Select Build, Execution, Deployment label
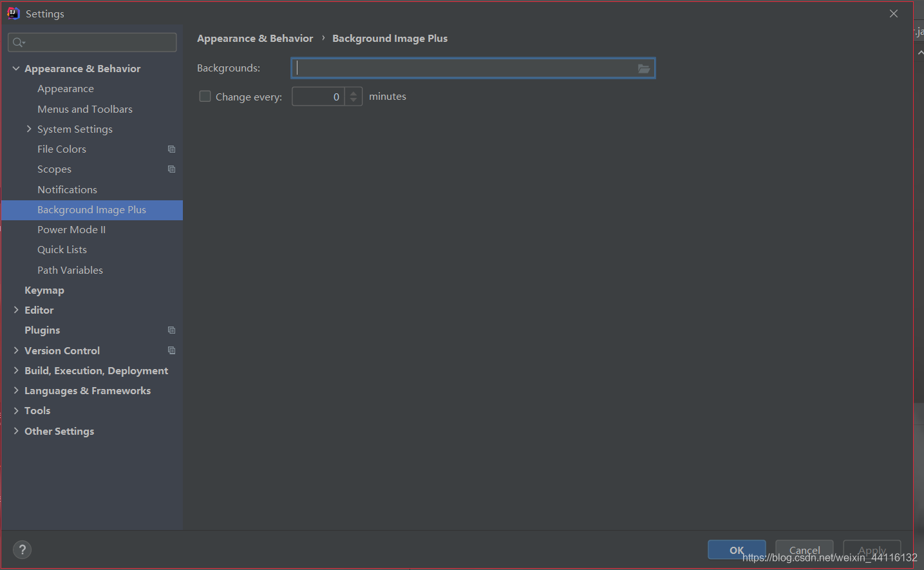Image resolution: width=924 pixels, height=570 pixels. tap(96, 370)
